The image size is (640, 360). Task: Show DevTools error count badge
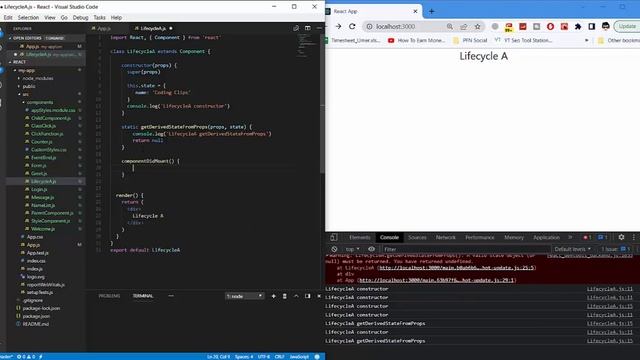(x=587, y=237)
